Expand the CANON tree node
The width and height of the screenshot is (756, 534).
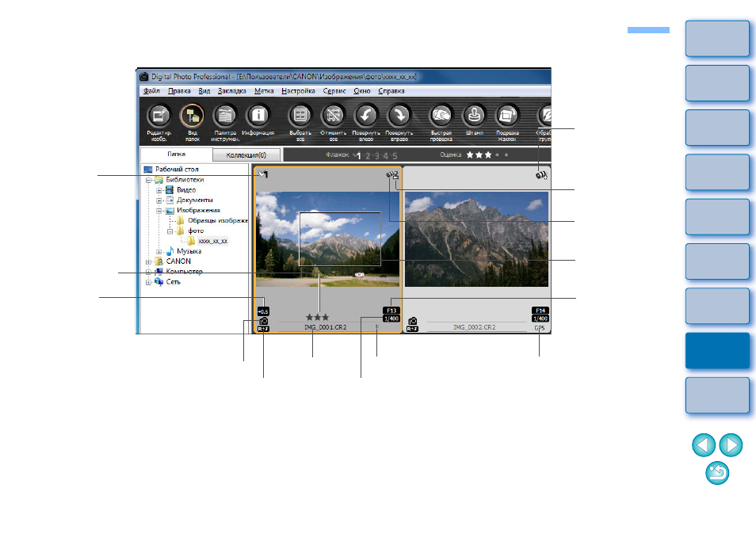click(148, 261)
